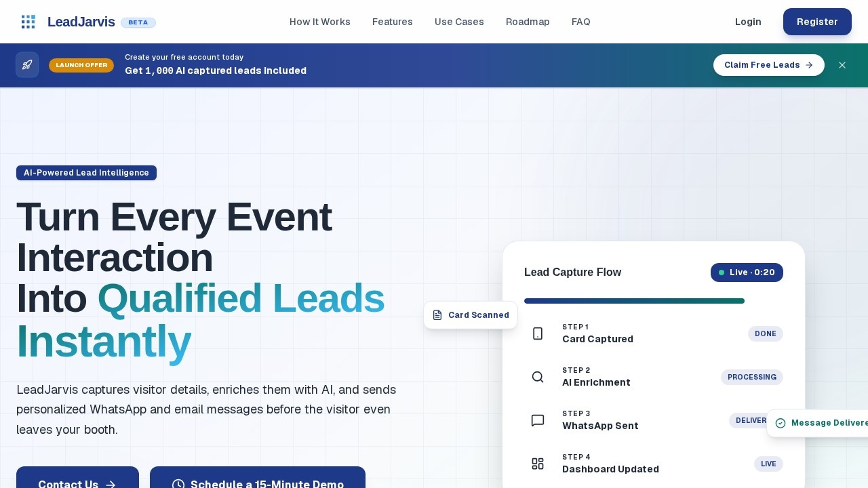
Task: Click the LeadJarvis grid logo icon
Action: pyautogui.click(x=28, y=22)
